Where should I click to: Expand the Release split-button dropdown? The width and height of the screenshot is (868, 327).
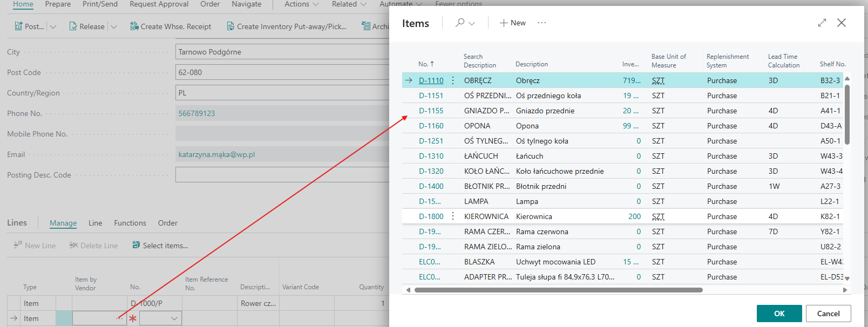[114, 26]
